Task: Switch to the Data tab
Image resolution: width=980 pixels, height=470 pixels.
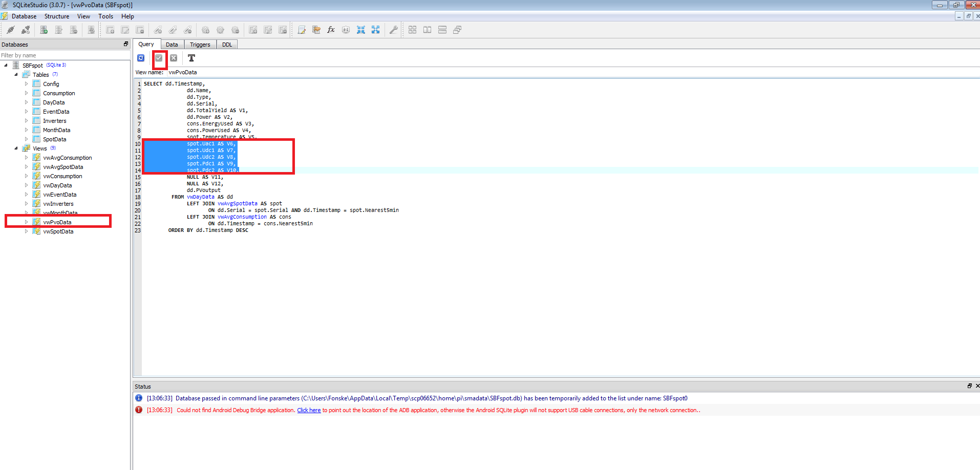Action: [x=172, y=45]
